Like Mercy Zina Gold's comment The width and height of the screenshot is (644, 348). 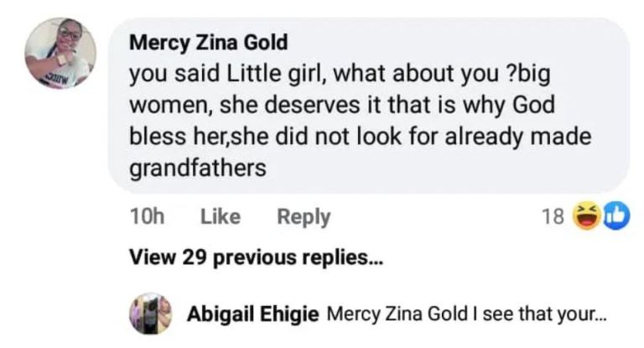pos(220,217)
